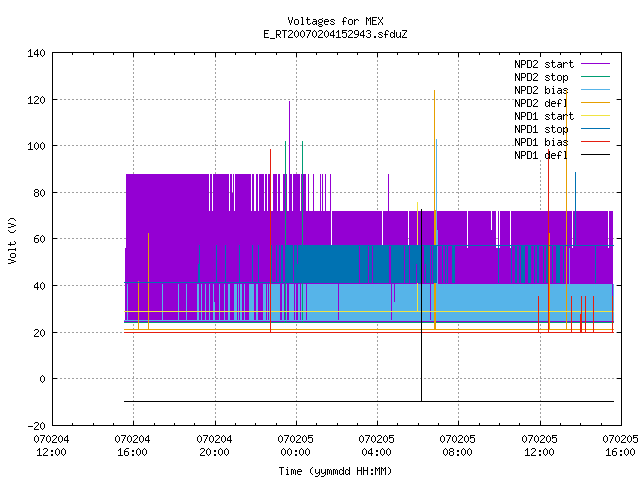Screen dimensions: 640x480
Task: Click the black NPD1 defl legend line
Action: [596, 155]
